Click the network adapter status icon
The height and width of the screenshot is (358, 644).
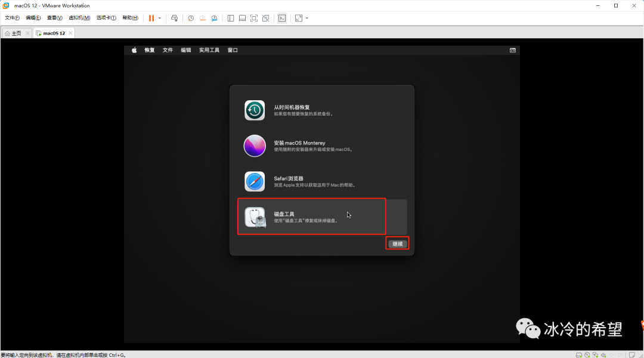point(595,355)
